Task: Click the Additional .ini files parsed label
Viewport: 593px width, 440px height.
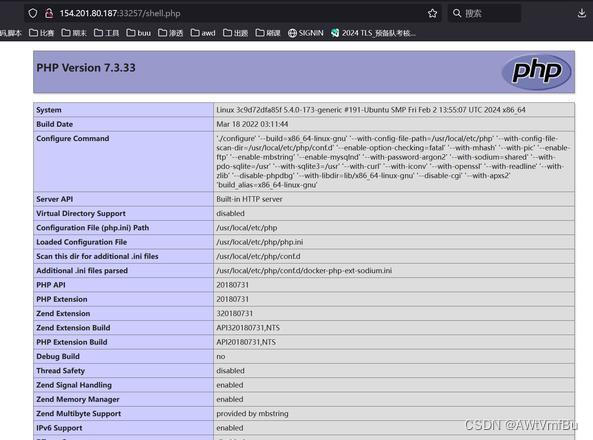Action: tap(82, 271)
